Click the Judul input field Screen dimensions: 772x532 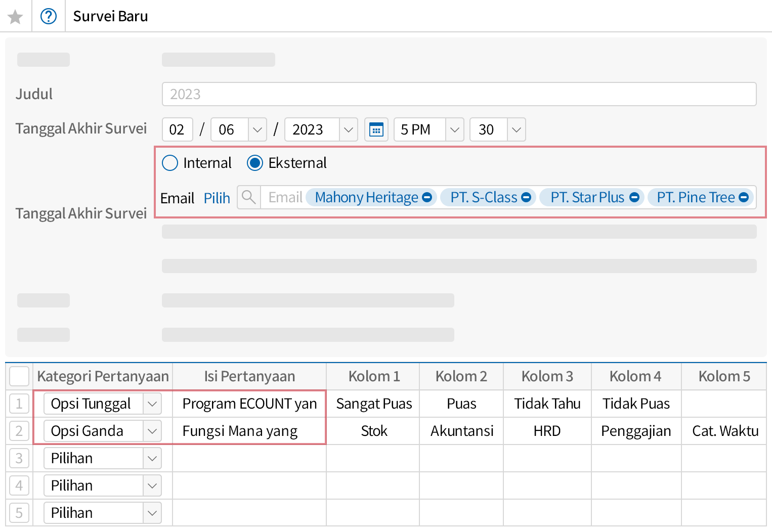click(x=458, y=95)
